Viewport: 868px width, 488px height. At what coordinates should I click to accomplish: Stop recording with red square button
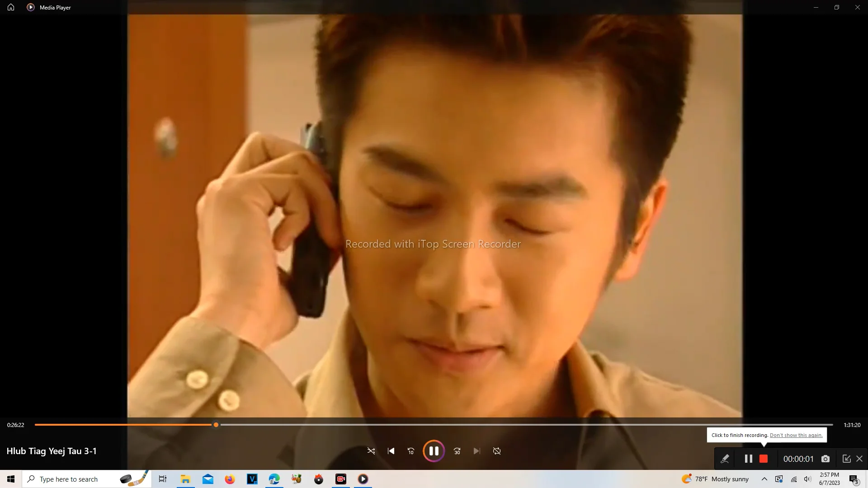[764, 459]
